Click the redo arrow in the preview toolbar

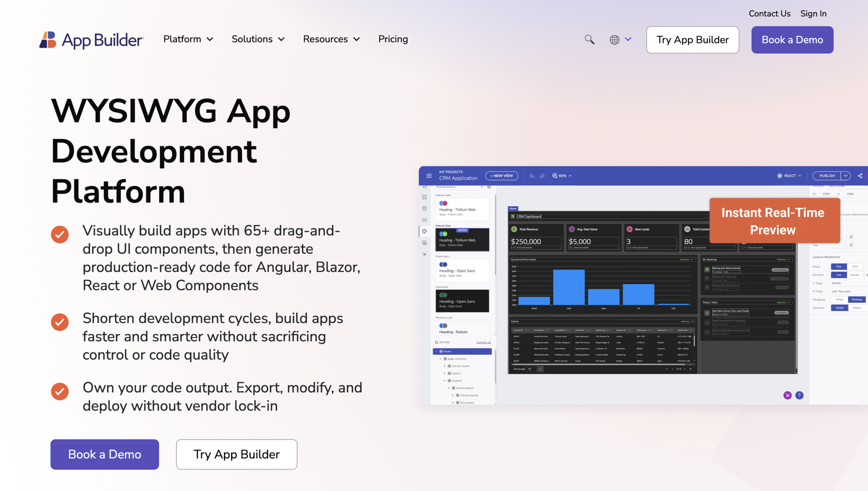point(542,176)
